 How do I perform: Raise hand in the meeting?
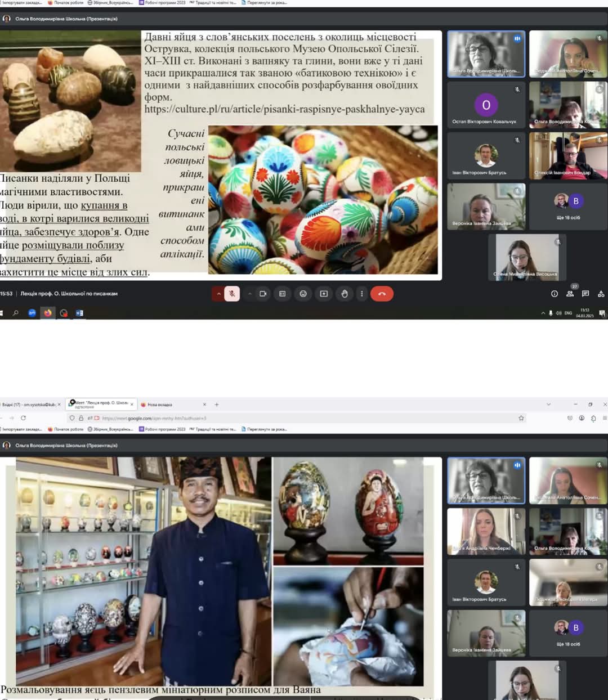(344, 294)
